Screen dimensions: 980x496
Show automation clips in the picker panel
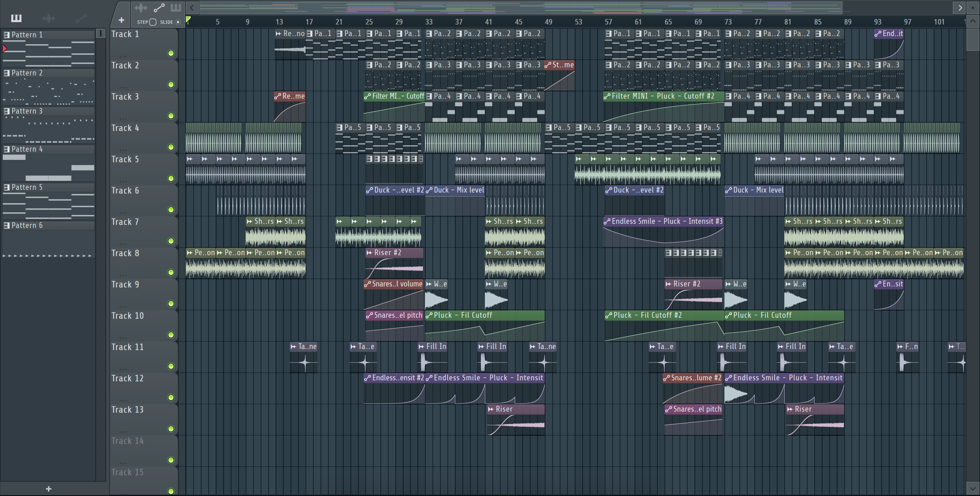[x=81, y=18]
